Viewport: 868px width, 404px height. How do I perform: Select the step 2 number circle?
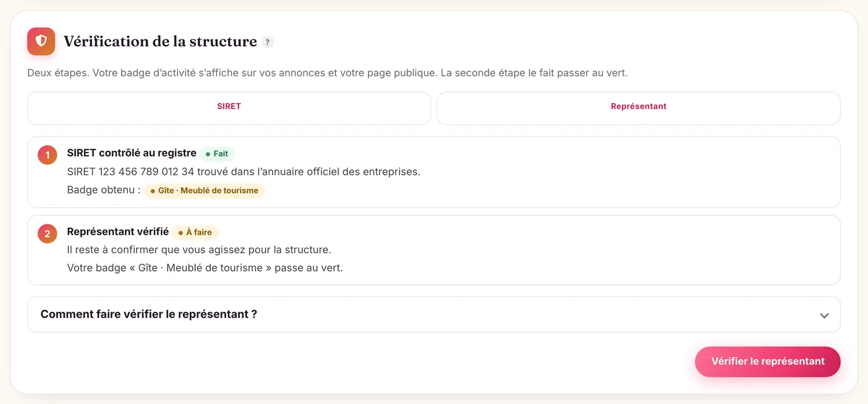pos(47,233)
